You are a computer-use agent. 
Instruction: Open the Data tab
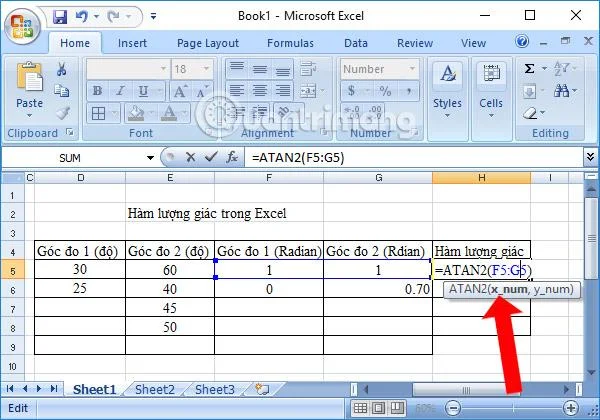(355, 43)
